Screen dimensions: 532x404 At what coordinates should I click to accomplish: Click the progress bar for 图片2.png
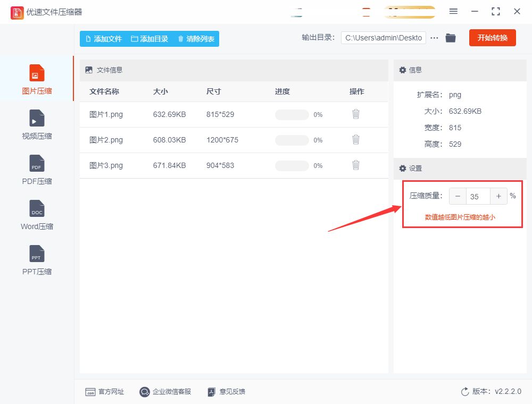[x=292, y=140]
